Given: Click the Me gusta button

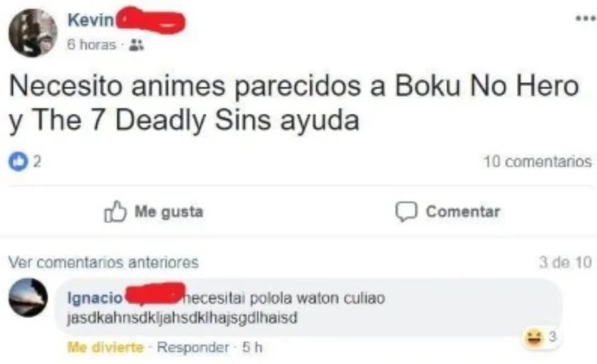Looking at the screenshot, I should click(154, 211).
